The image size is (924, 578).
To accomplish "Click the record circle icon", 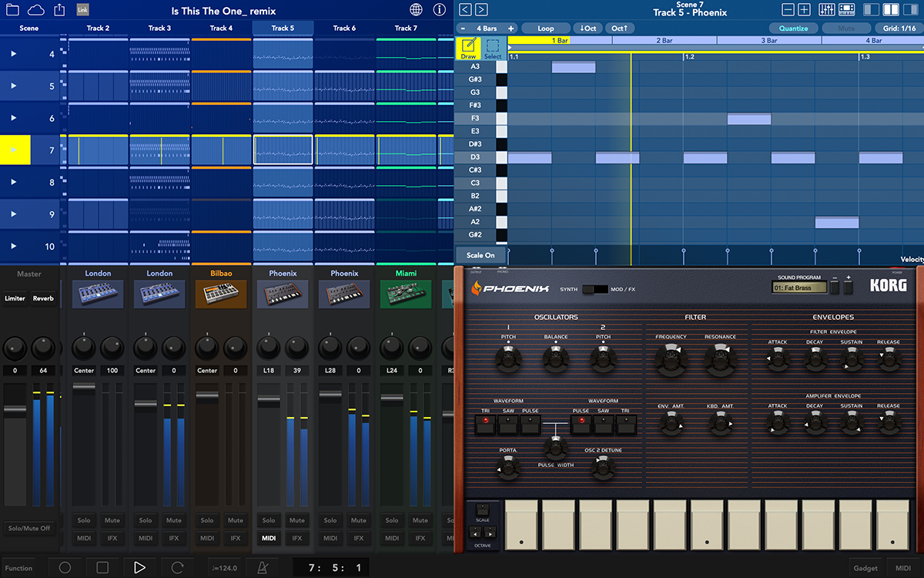I will coord(65,567).
